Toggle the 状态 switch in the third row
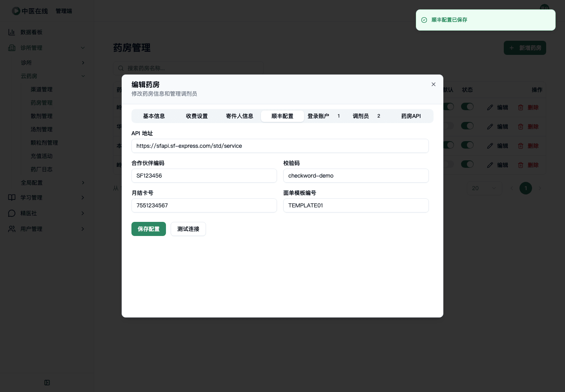565x392 pixels. [x=467, y=145]
